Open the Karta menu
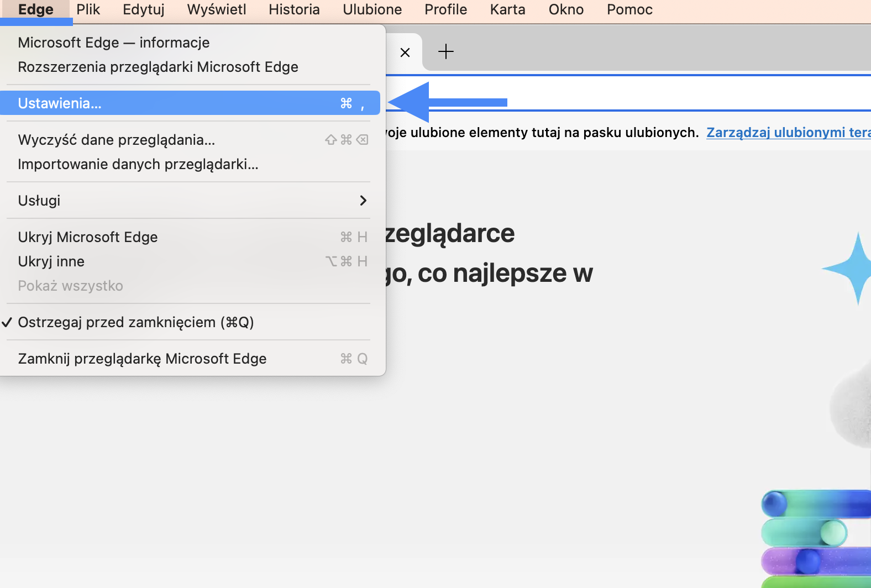 (508, 10)
